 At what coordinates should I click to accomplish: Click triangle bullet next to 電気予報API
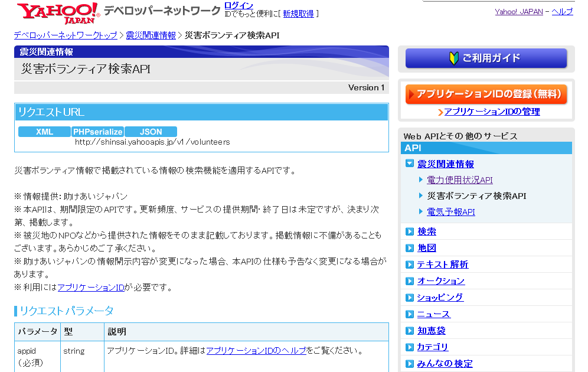(x=421, y=211)
